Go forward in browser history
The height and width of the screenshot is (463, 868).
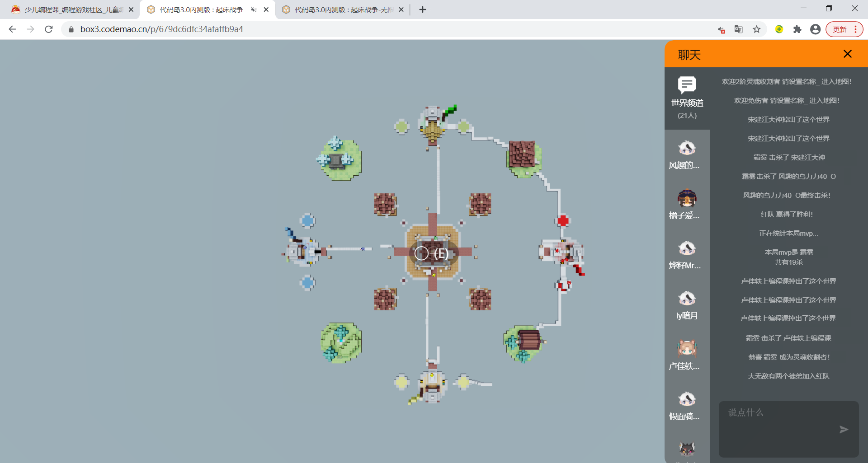coord(30,29)
